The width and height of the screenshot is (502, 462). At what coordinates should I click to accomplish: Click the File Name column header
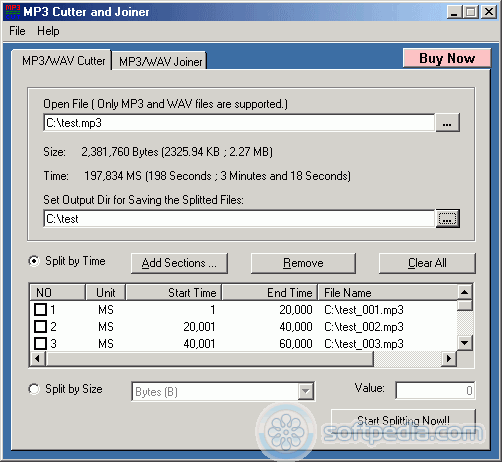point(387,293)
